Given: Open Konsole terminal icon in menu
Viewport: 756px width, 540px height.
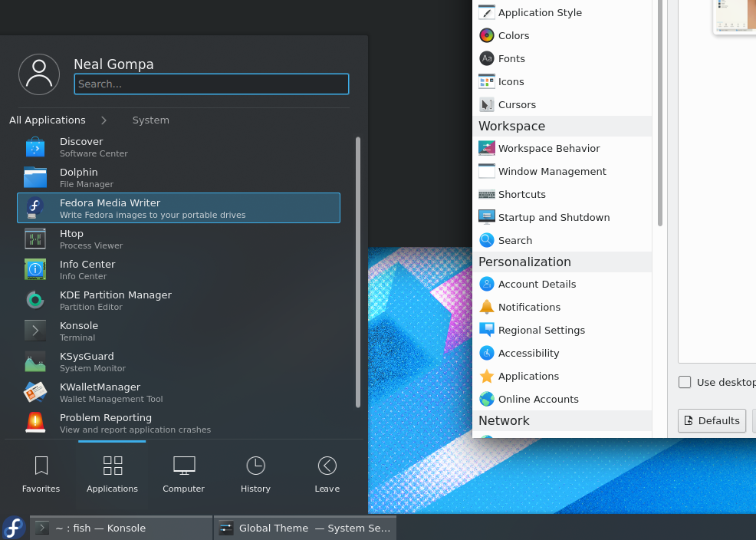Looking at the screenshot, I should pyautogui.click(x=35, y=331).
